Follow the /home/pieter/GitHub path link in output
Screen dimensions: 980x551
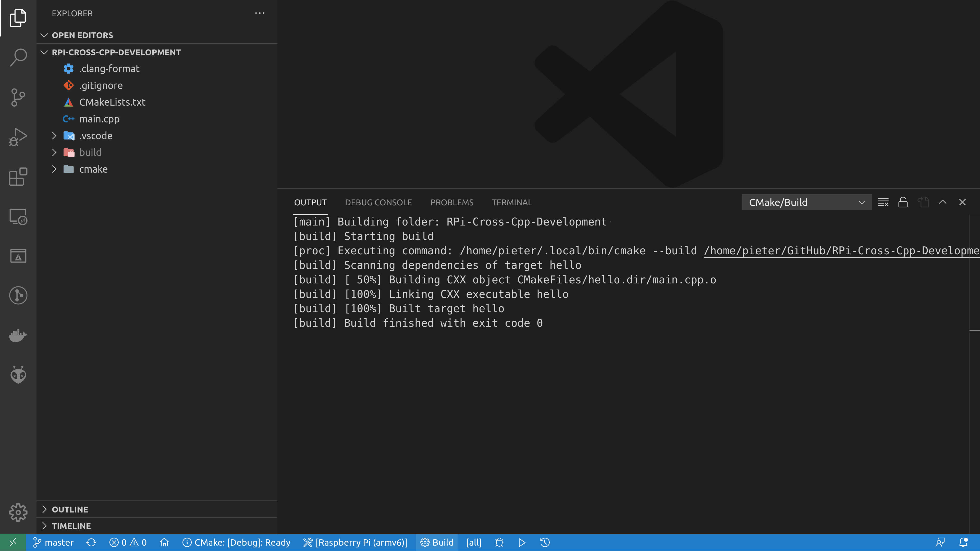tap(841, 251)
